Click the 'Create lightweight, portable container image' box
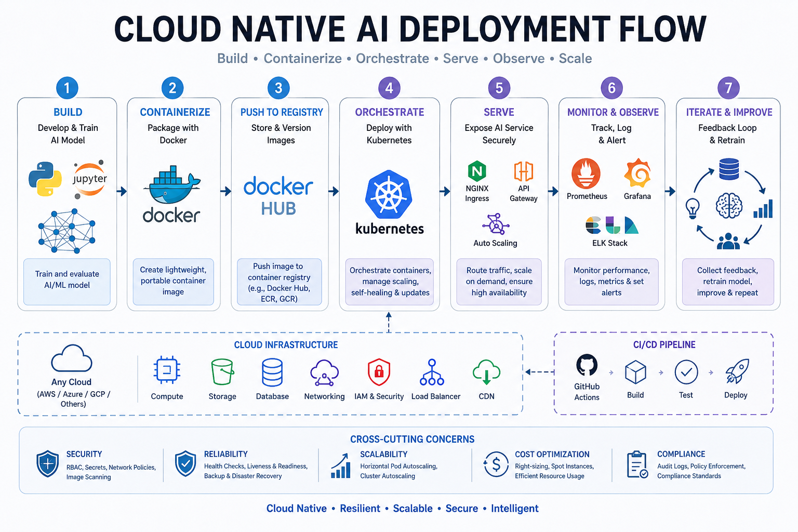Image resolution: width=798 pixels, height=532 pixels. [x=173, y=282]
